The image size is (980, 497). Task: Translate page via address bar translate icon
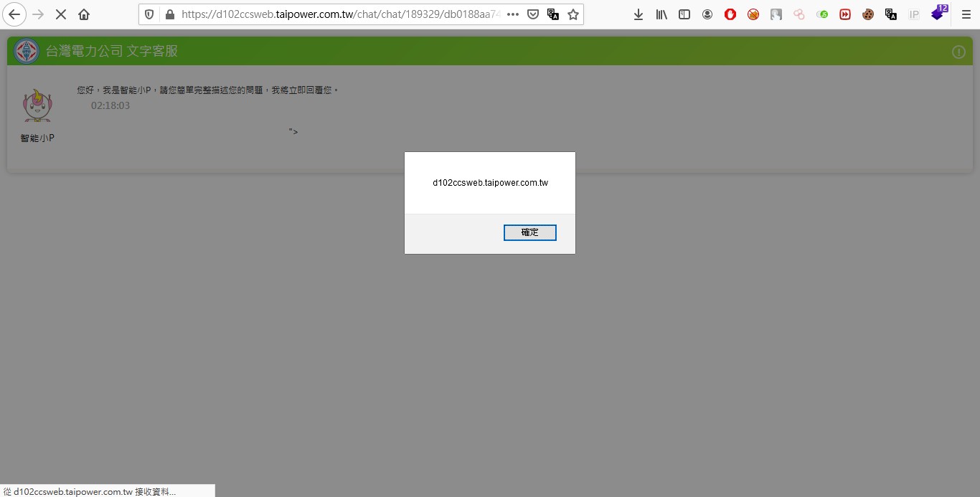(553, 14)
